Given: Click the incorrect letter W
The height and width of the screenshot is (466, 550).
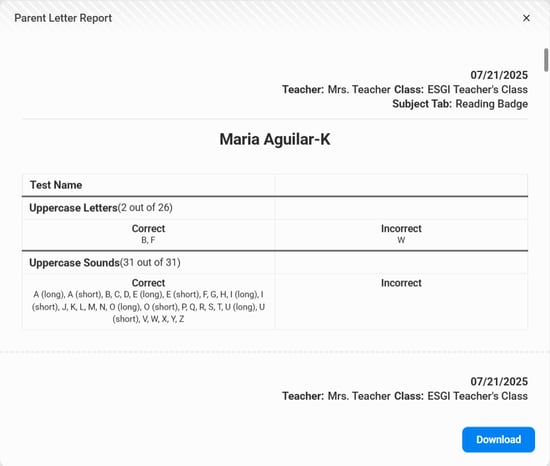Looking at the screenshot, I should click(401, 240).
